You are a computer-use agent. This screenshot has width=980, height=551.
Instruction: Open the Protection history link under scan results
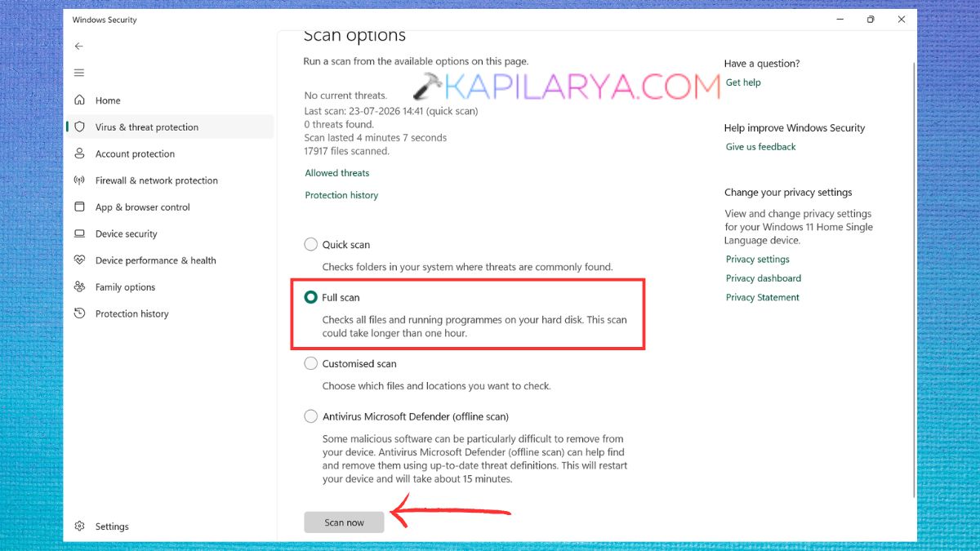click(341, 195)
